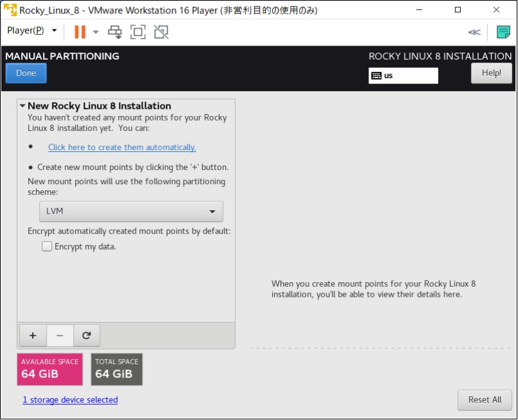Add a new mount point with plus button
Viewport: 518px width, 420px height.
point(33,335)
